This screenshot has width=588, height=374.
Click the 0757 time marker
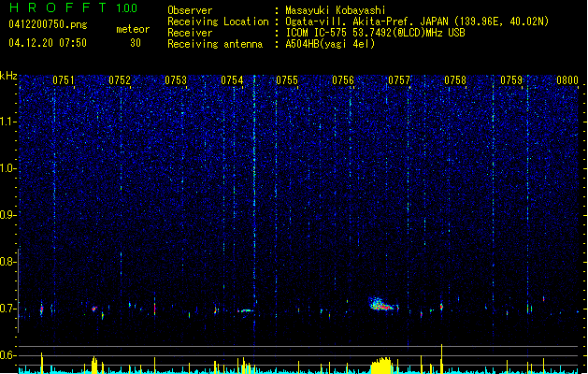399,80
